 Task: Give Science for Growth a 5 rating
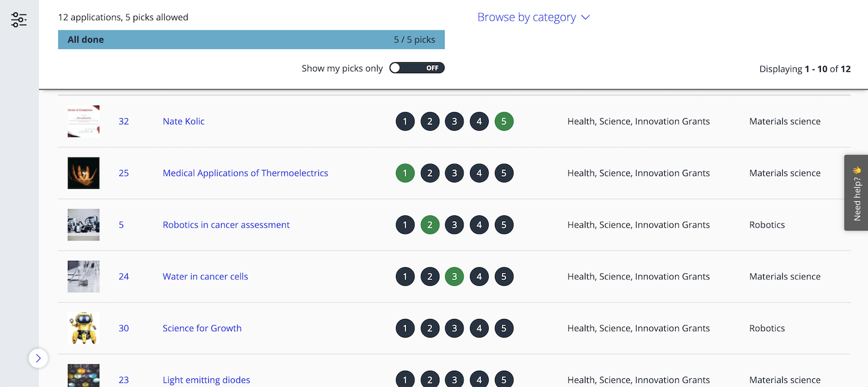tap(504, 328)
